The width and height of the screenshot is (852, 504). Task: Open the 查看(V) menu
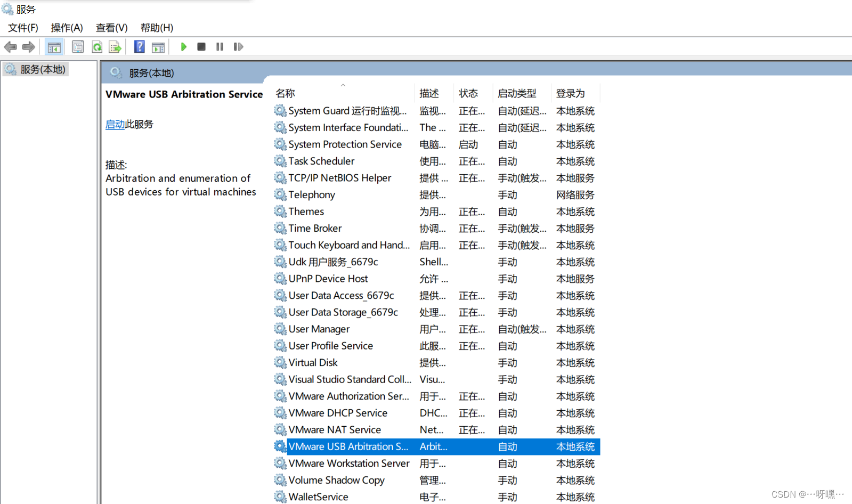click(x=112, y=28)
